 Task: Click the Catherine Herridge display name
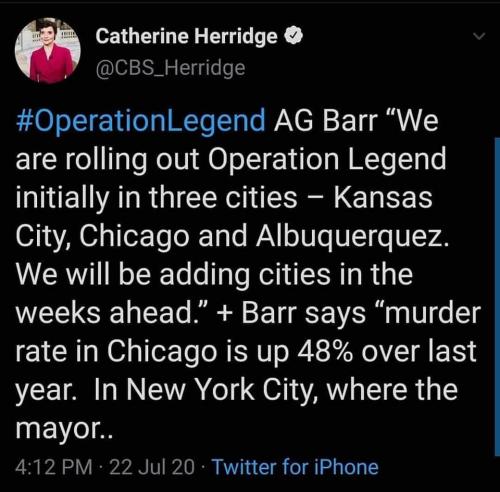[186, 36]
